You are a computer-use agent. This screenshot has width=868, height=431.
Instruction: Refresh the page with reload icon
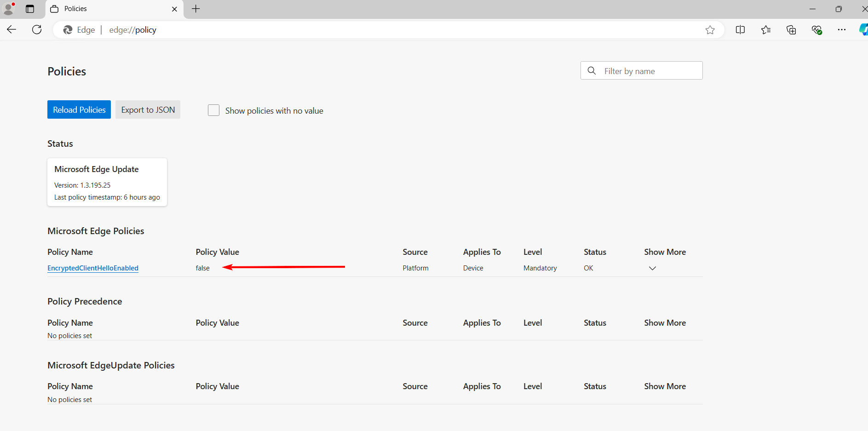point(37,30)
